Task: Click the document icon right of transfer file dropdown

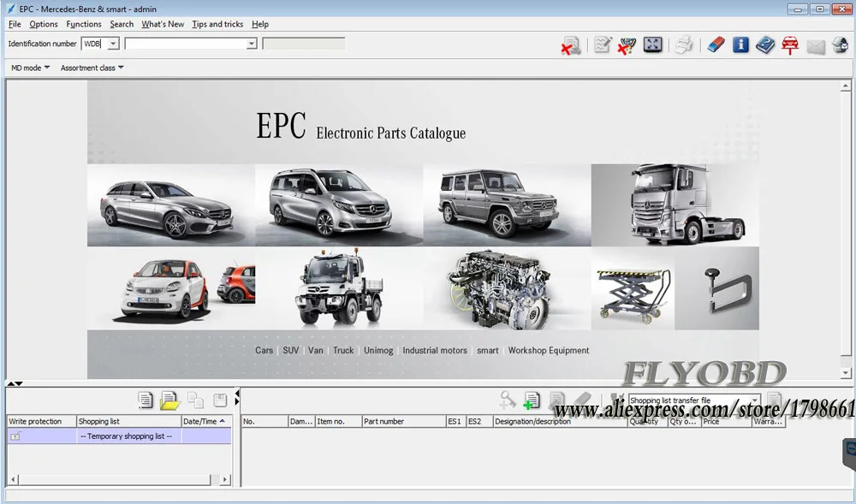Action: pyautogui.click(x=774, y=400)
